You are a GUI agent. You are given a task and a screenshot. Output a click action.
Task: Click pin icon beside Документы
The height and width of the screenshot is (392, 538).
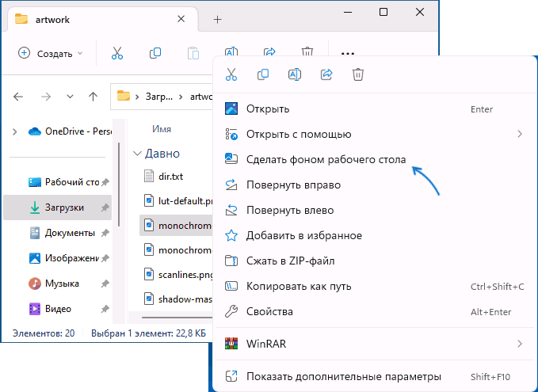point(105,233)
